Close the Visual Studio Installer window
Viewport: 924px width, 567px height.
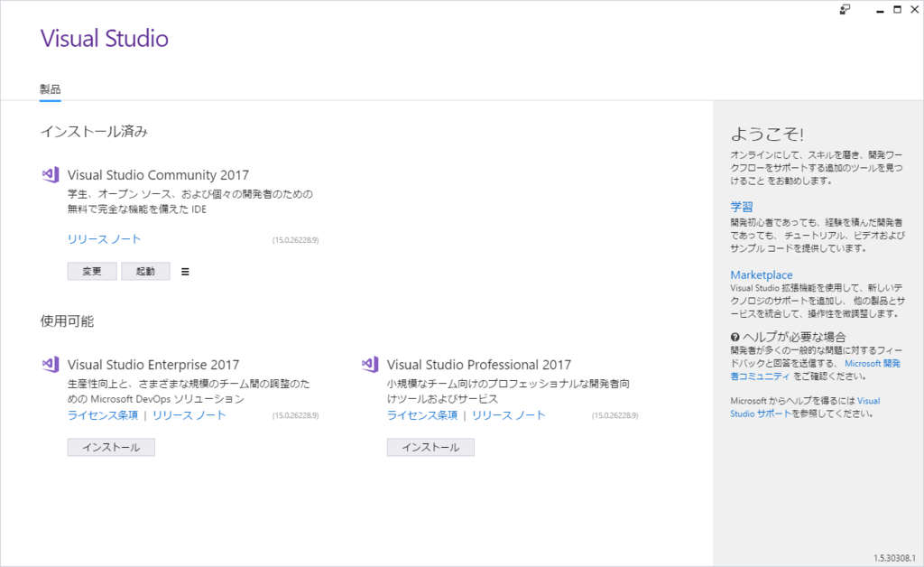coord(915,9)
